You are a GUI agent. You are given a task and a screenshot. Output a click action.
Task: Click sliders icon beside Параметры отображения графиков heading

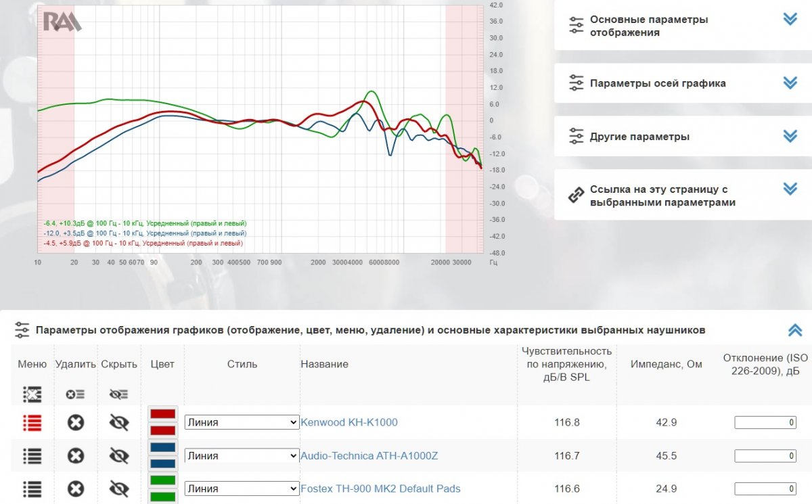(x=22, y=330)
